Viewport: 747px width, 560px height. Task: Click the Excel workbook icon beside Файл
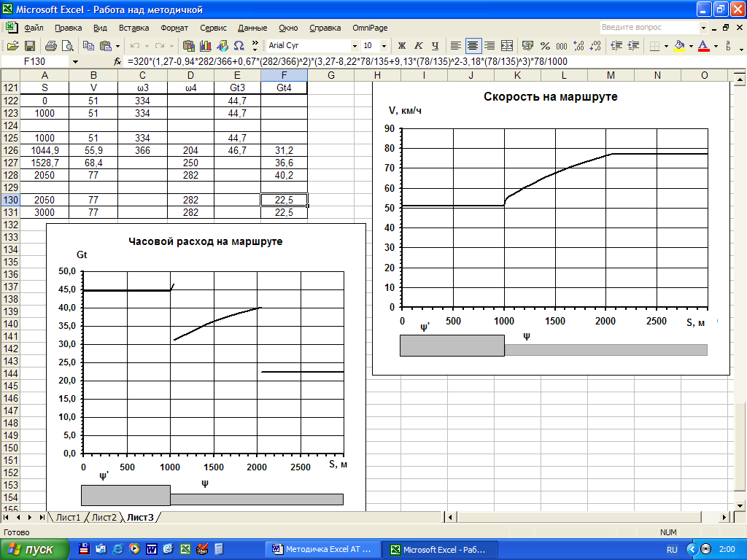pyautogui.click(x=12, y=28)
